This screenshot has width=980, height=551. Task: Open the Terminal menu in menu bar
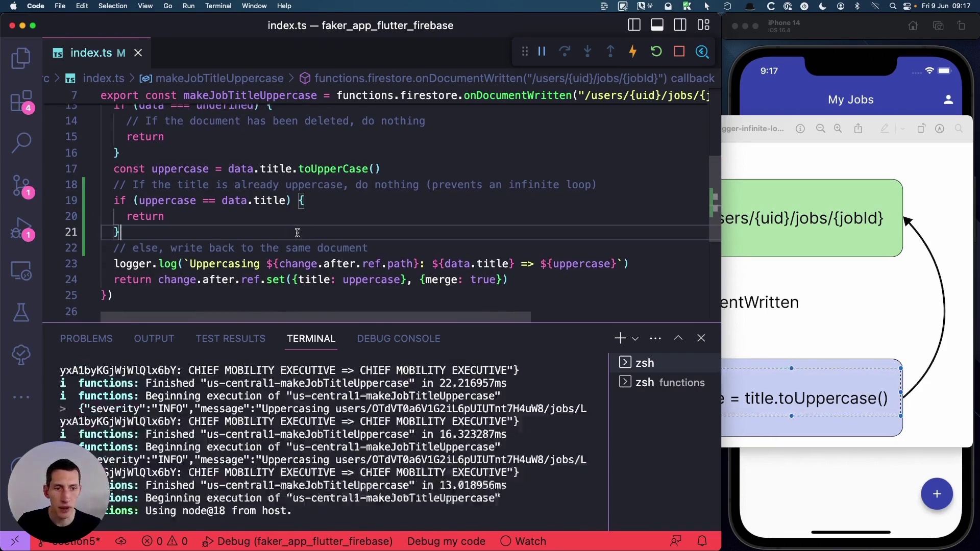pos(217,6)
